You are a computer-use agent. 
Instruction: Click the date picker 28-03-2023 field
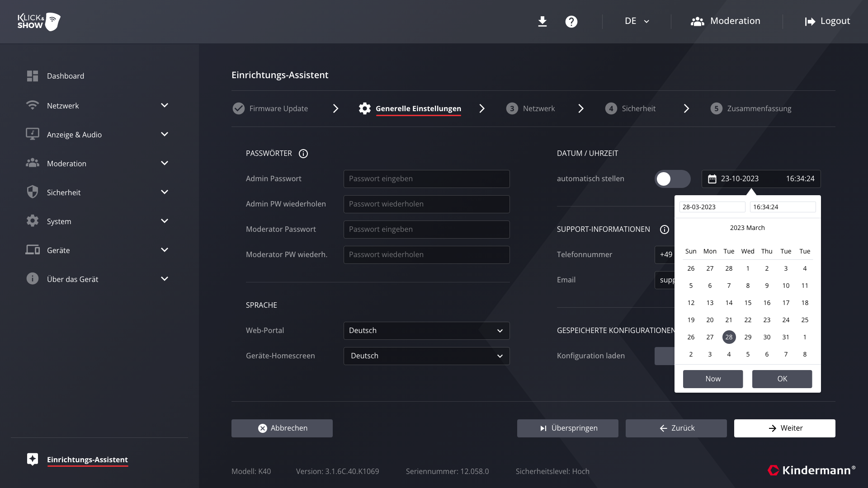[x=712, y=207]
